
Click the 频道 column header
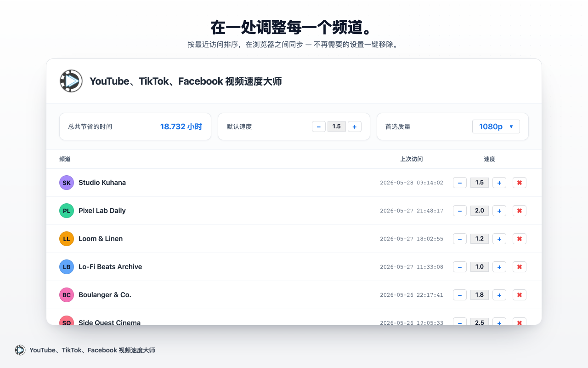(65, 159)
